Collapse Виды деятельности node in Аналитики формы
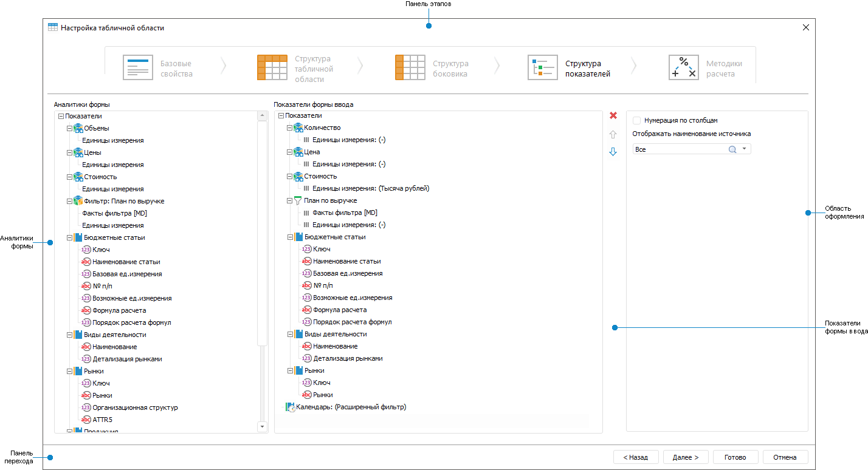 point(69,335)
